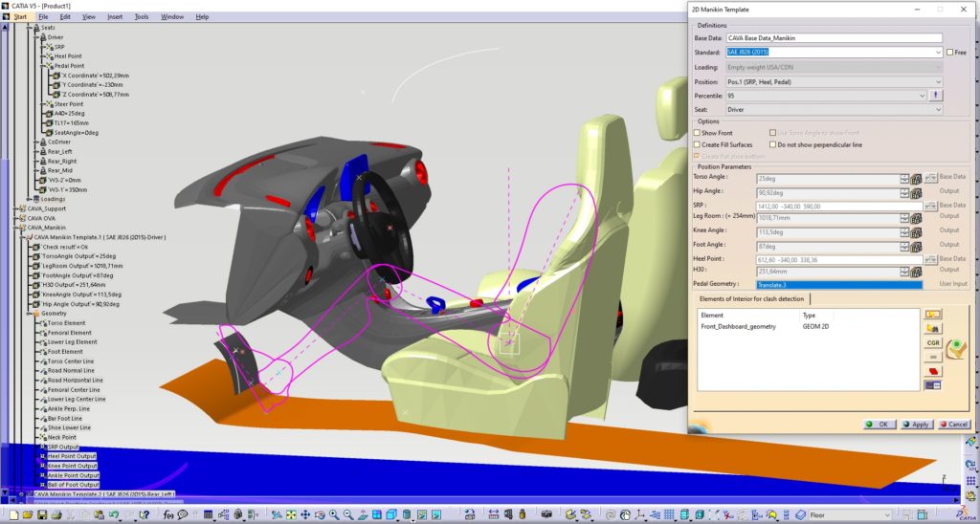Click the Create Multi-View icon
The width and height of the screenshot is (980, 524).
point(377,514)
